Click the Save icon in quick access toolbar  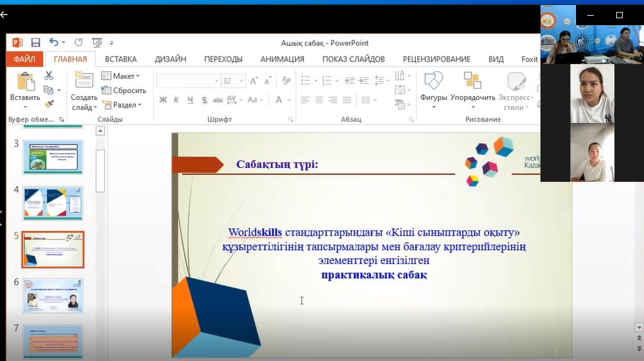tap(35, 43)
